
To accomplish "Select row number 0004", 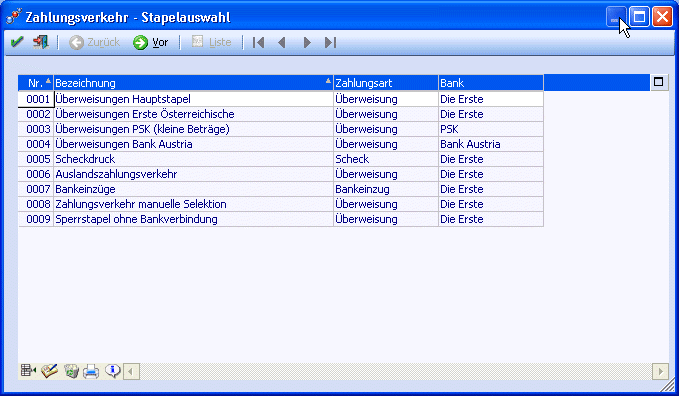I will tap(36, 144).
